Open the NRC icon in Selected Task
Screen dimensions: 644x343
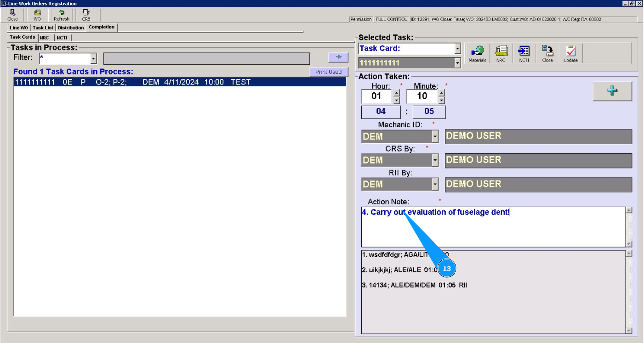point(501,54)
